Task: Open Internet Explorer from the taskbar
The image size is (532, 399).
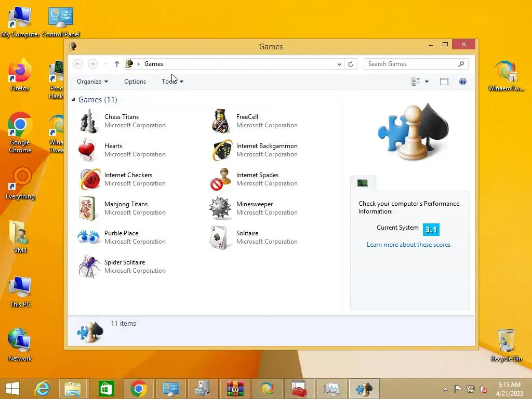Action: pos(43,389)
